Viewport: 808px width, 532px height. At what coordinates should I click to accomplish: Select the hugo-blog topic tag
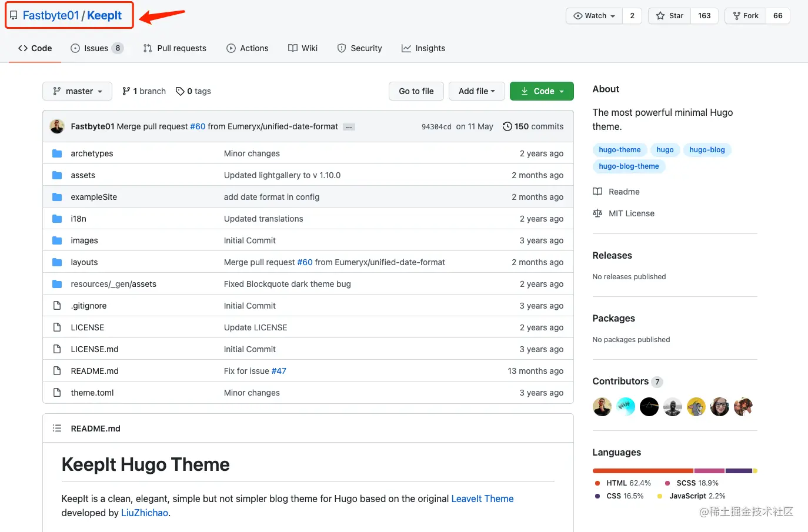coord(707,150)
